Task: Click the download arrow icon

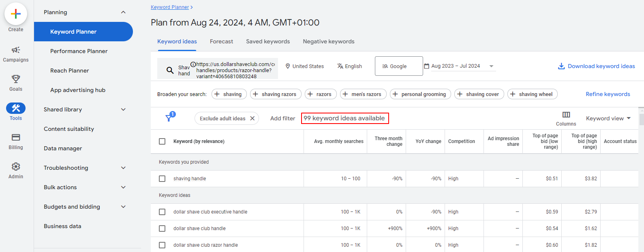Action: pyautogui.click(x=561, y=66)
